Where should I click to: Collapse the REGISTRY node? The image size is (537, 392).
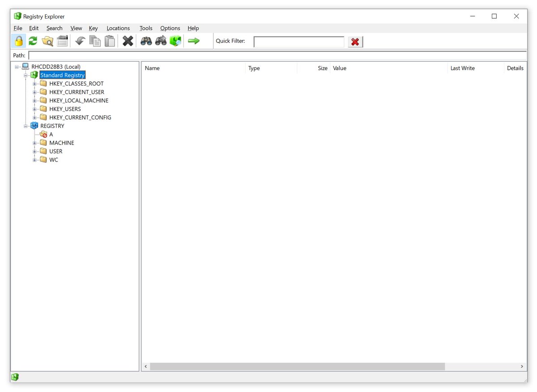coord(26,126)
